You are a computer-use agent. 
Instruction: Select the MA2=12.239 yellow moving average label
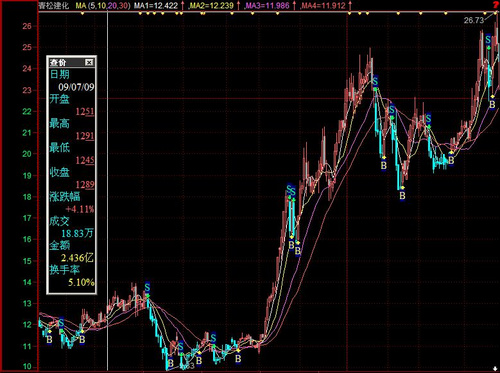coord(211,6)
